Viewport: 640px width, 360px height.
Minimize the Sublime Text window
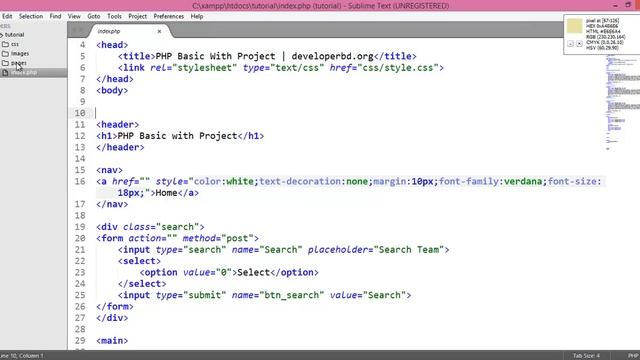pyautogui.click(x=616, y=5)
